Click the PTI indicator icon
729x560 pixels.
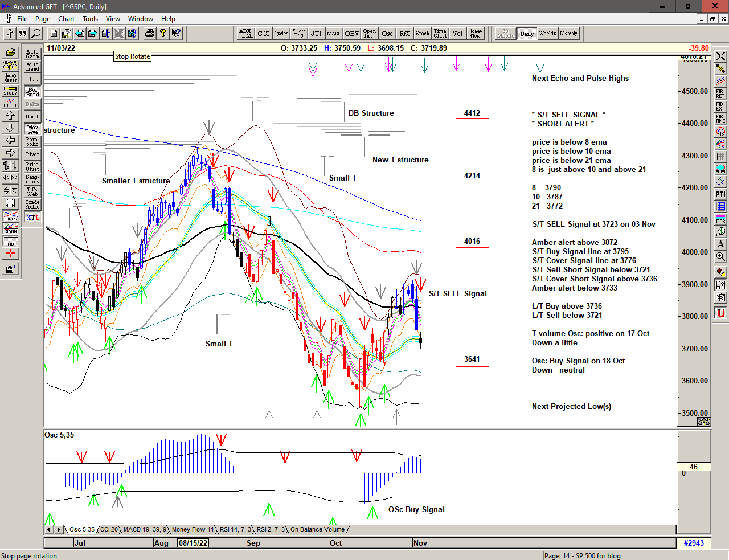pos(720,194)
